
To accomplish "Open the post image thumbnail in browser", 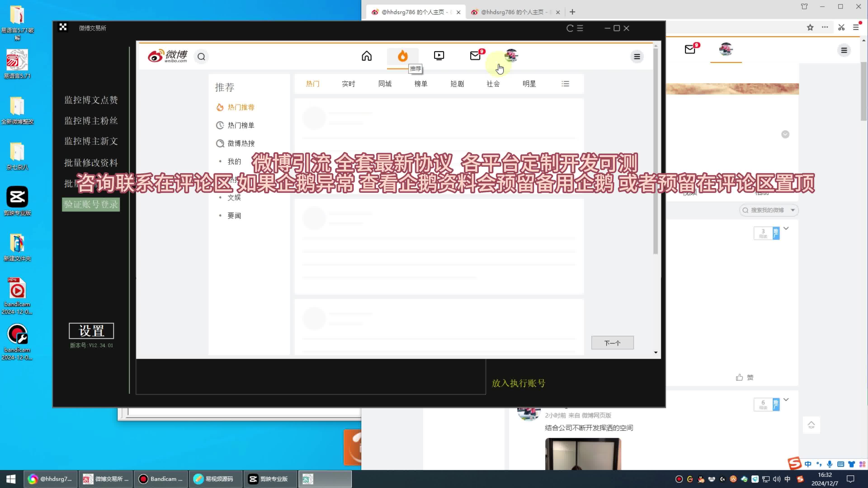I will tap(583, 454).
